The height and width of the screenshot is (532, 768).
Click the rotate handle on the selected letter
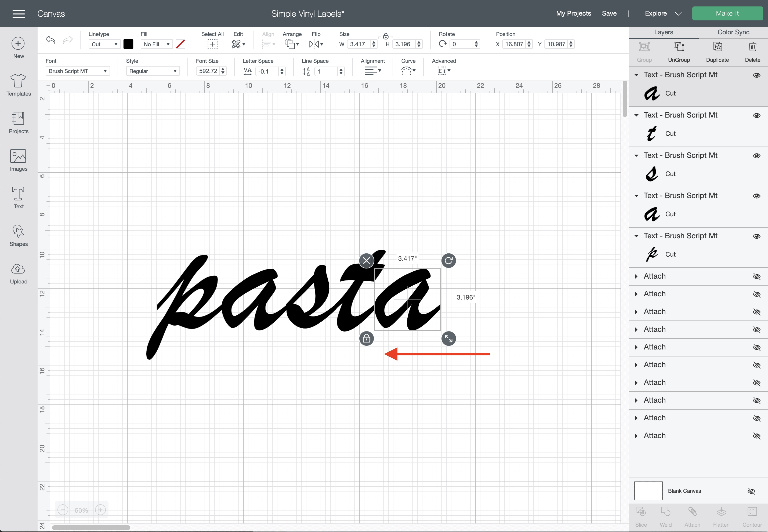tap(448, 260)
